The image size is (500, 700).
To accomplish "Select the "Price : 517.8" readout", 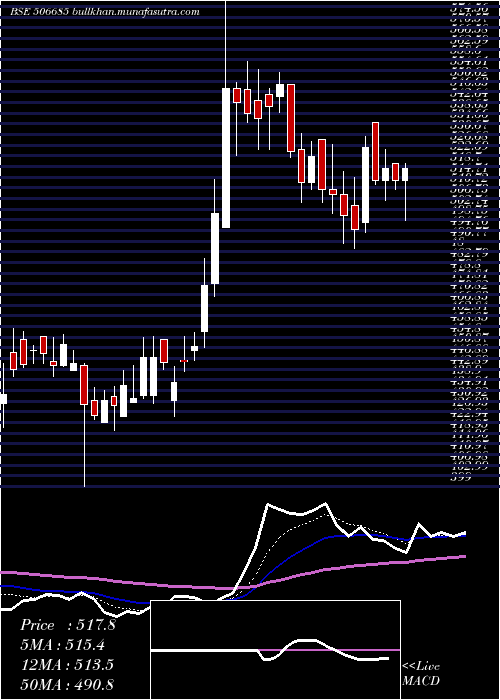I will pyautogui.click(x=68, y=625).
